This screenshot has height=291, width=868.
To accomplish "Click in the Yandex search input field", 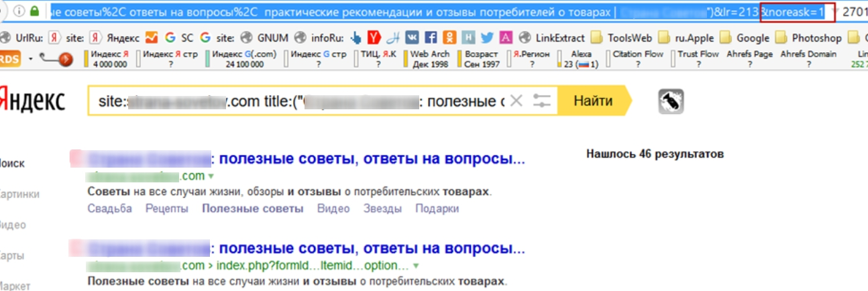I will (x=302, y=101).
